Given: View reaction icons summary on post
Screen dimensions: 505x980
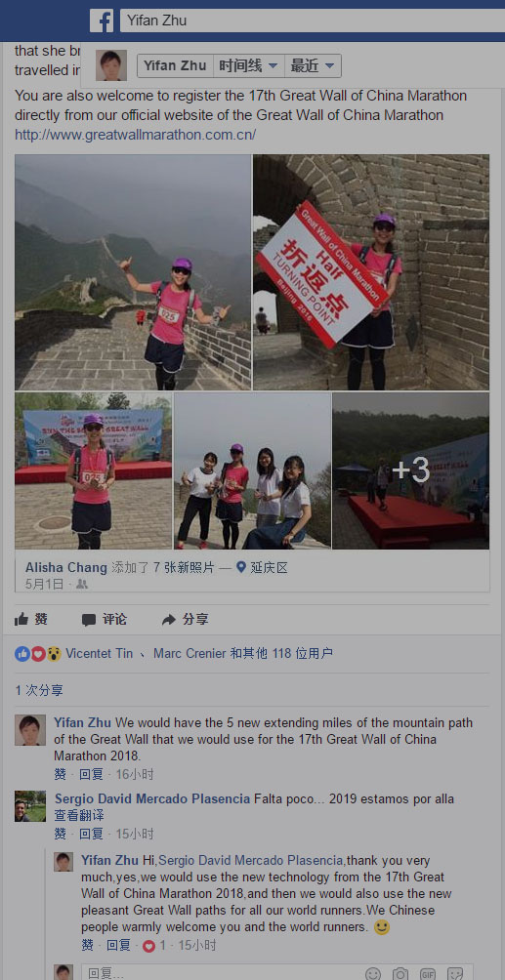Looking at the screenshot, I should tap(38, 654).
